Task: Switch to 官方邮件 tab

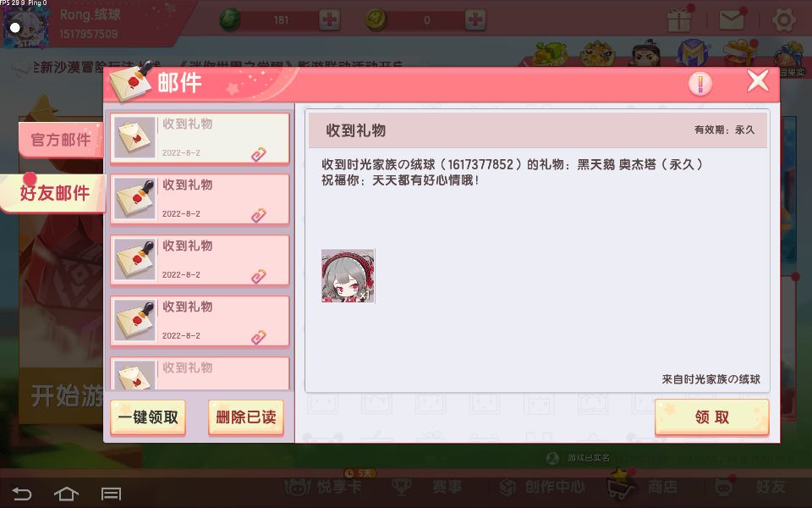Action: coord(61,140)
